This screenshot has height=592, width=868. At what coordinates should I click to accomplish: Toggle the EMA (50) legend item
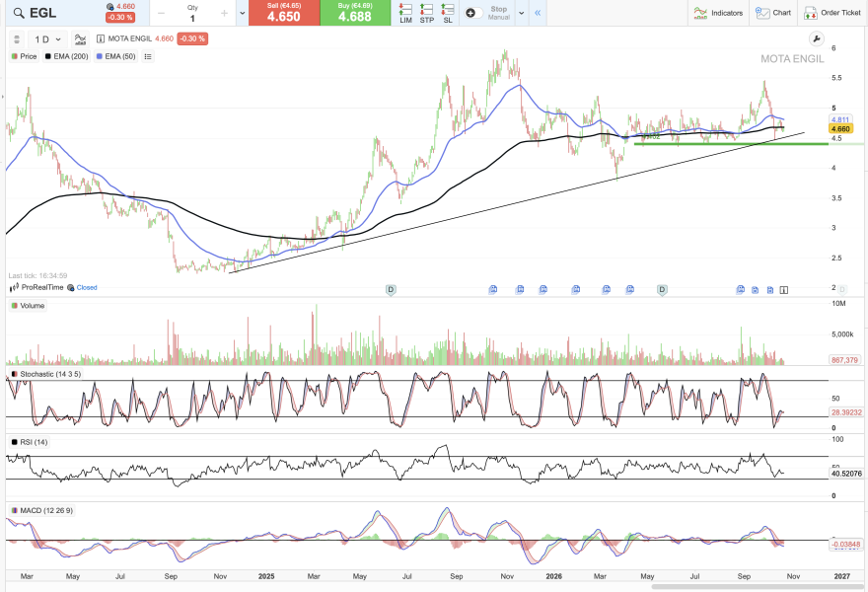pyautogui.click(x=115, y=56)
